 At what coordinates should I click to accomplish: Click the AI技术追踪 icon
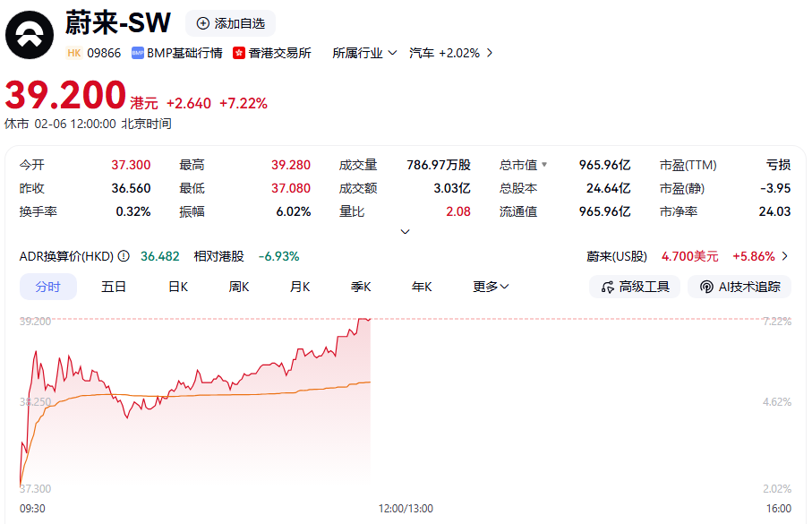[x=706, y=287]
